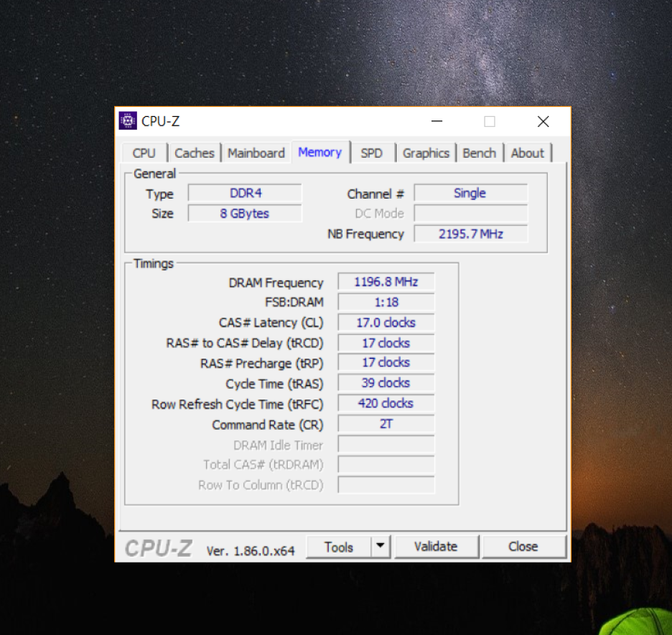
Task: Click the NB Frequency label
Action: pos(365,234)
